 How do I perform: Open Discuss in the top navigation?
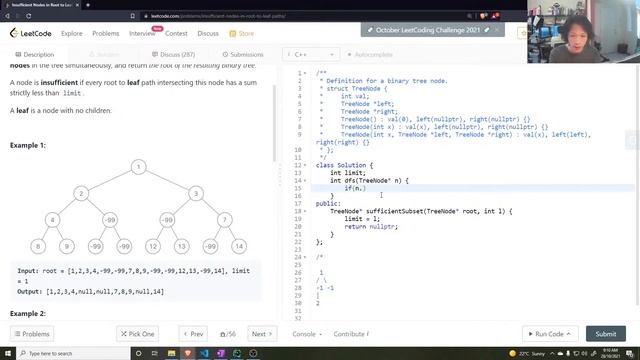[208, 33]
